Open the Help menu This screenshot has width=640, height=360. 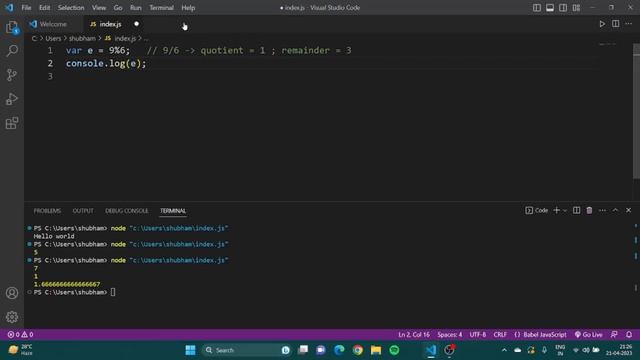coord(188,8)
